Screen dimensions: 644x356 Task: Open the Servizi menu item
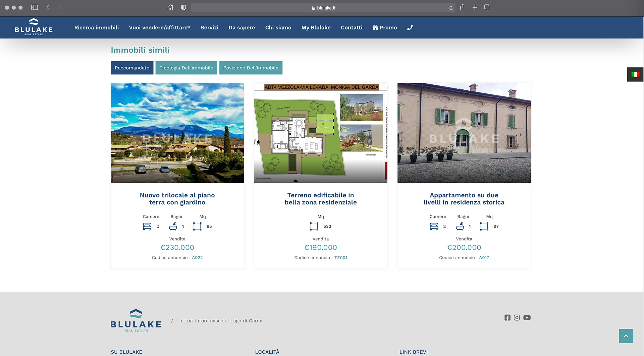(209, 28)
